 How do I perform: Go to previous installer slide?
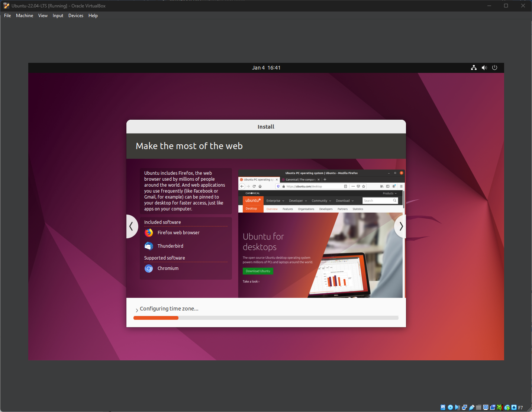[x=131, y=226]
